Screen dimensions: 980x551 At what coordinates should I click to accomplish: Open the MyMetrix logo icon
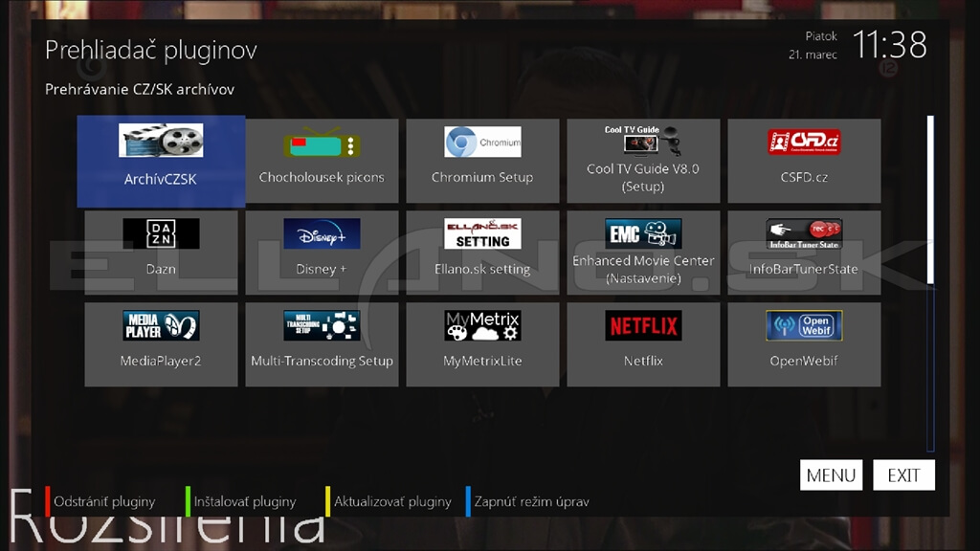click(482, 325)
